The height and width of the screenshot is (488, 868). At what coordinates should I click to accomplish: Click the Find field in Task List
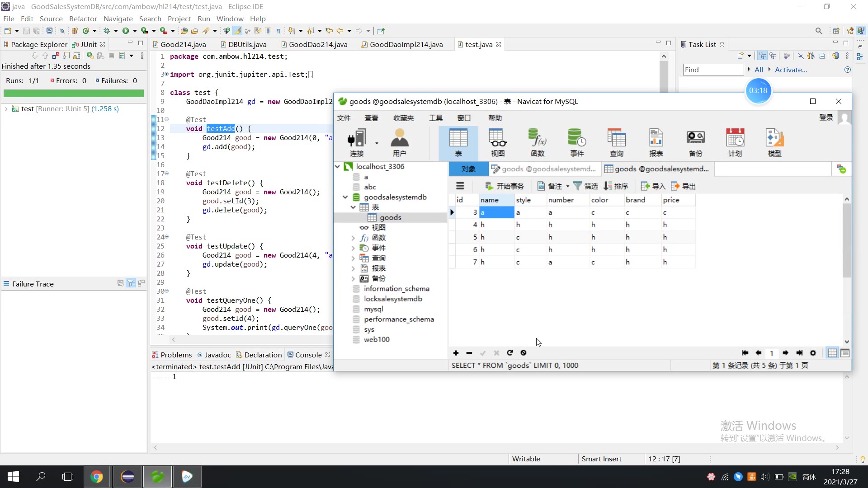coord(712,70)
